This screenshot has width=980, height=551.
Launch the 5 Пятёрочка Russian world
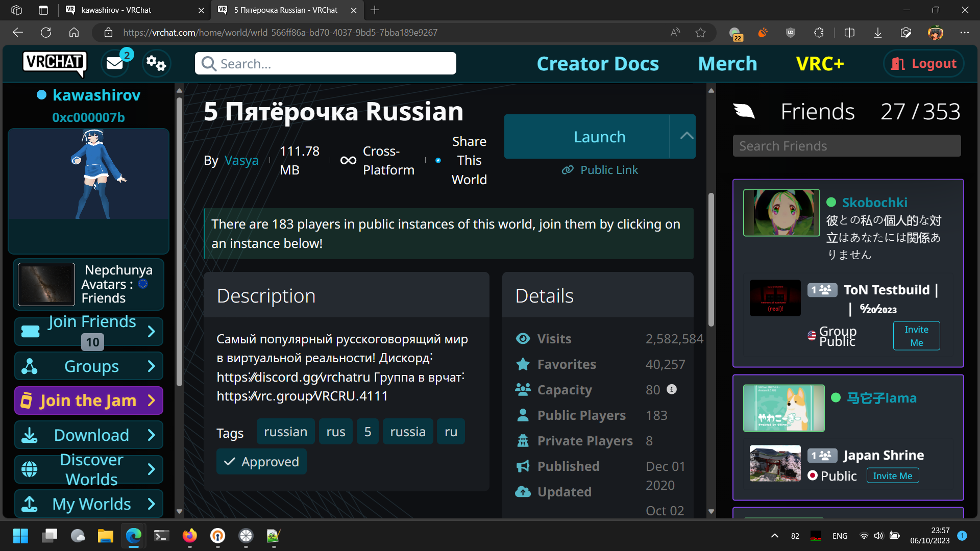[586, 137]
